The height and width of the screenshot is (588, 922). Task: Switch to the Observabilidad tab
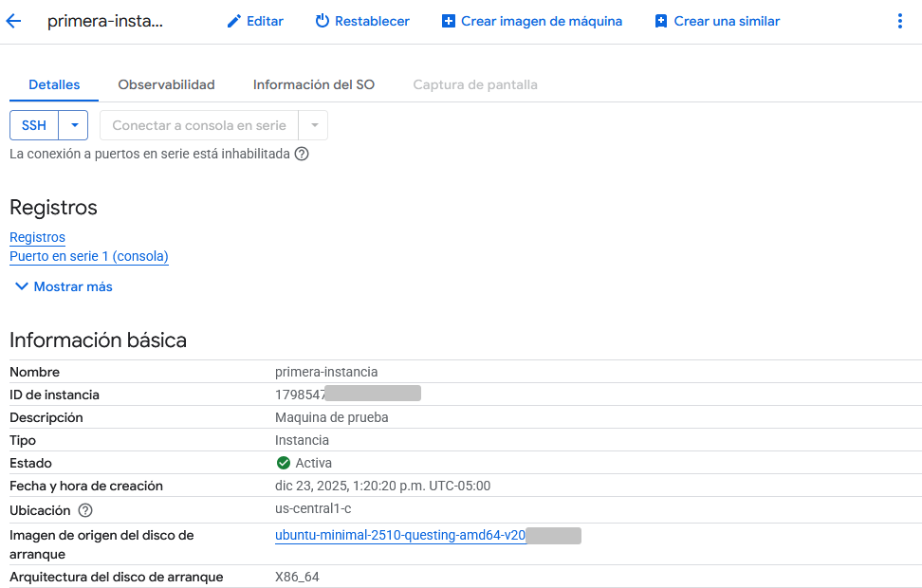tap(166, 84)
